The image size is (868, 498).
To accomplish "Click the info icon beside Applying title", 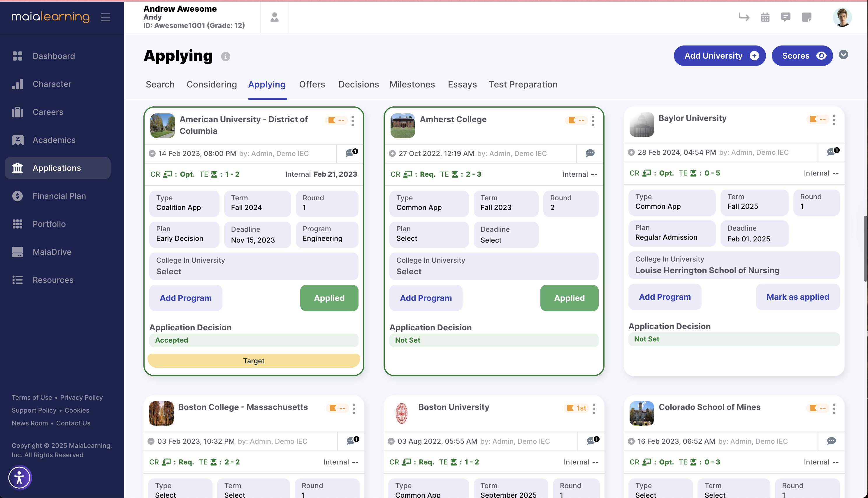I will tap(225, 56).
